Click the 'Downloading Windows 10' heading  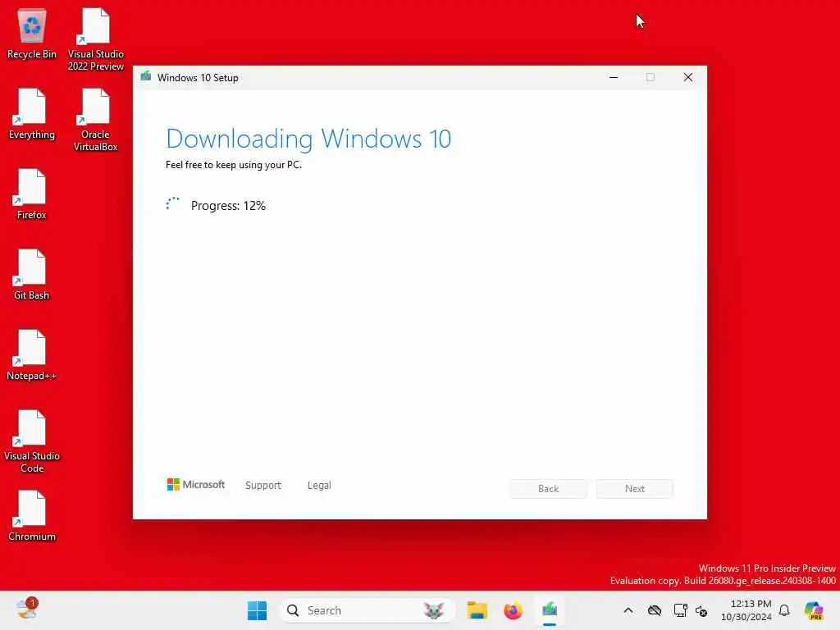tap(308, 139)
